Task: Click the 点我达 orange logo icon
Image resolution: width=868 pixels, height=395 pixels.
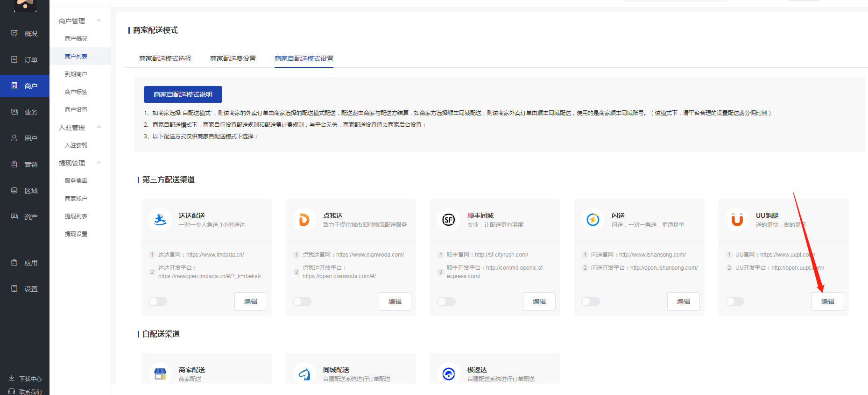Action: click(x=304, y=220)
